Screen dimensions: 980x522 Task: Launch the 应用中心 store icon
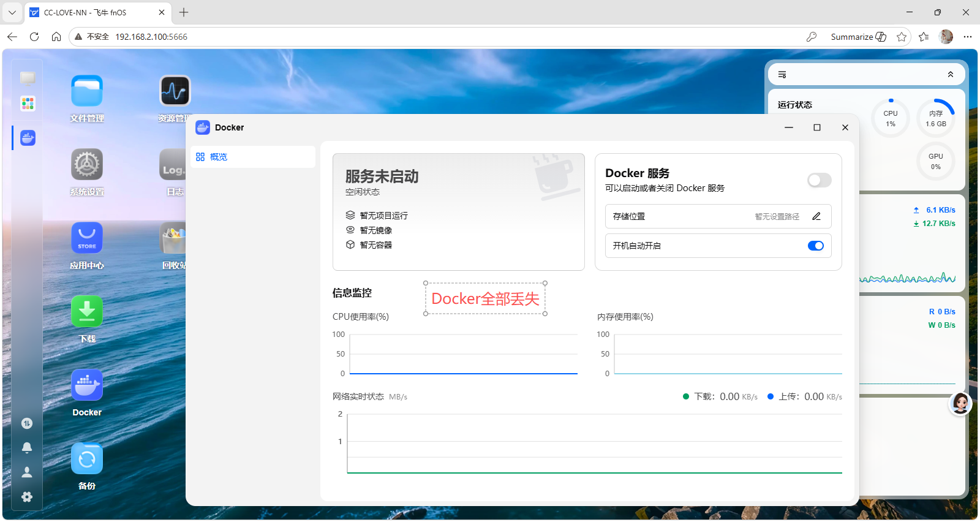[87, 238]
